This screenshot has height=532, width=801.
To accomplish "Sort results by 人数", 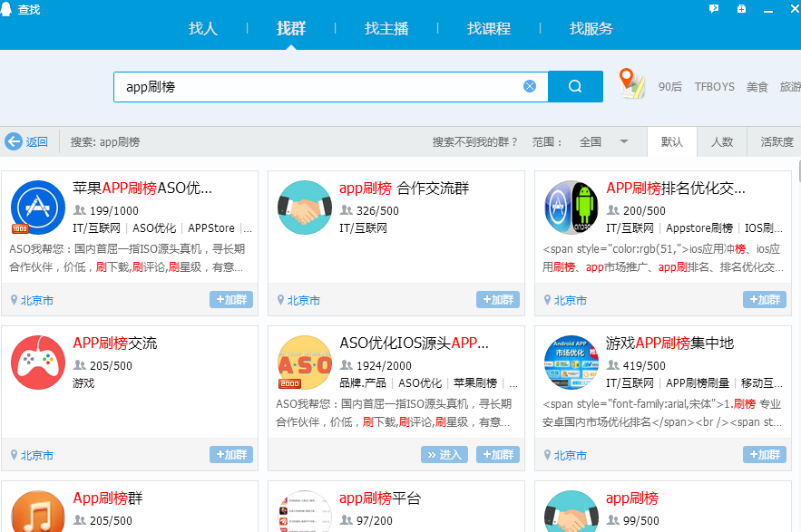I will (x=722, y=142).
